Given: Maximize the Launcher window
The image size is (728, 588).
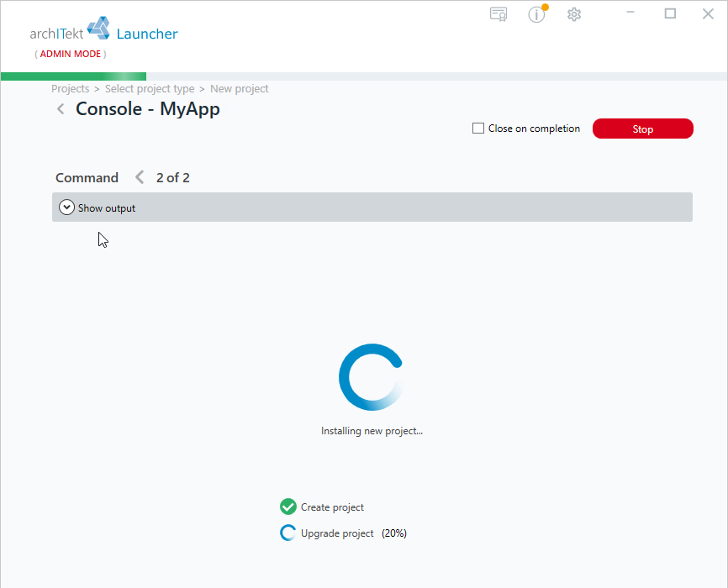Looking at the screenshot, I should coord(670,13).
